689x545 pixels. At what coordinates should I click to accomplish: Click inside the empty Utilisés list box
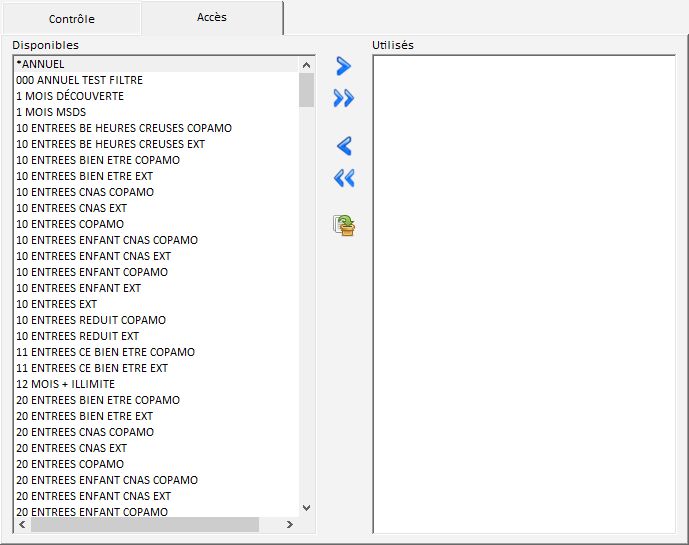[523, 290]
